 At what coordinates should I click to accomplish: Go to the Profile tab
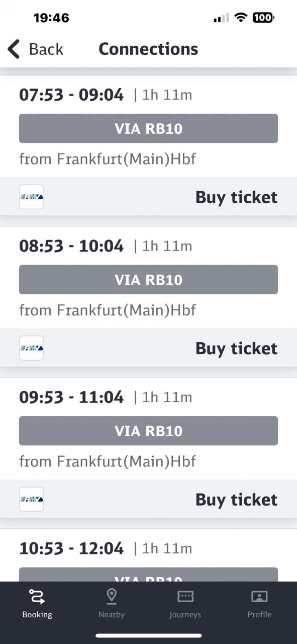point(259,603)
